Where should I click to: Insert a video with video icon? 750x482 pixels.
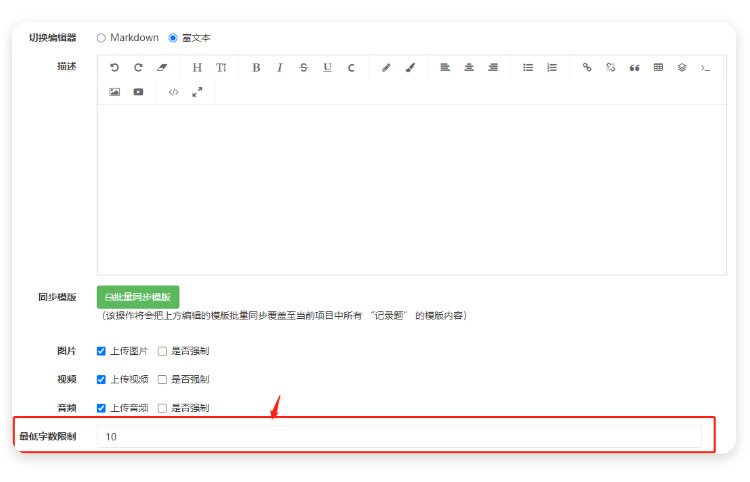pos(138,92)
